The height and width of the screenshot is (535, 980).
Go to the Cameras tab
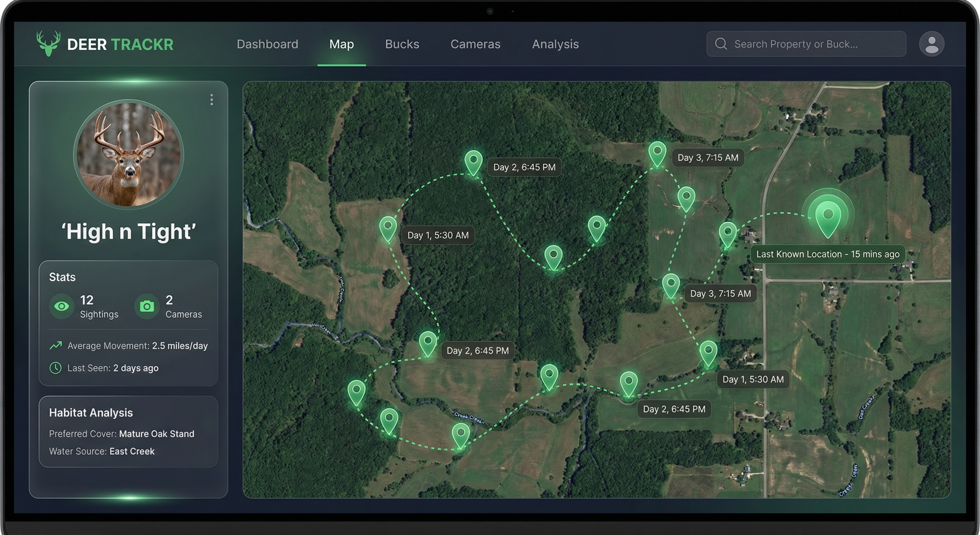(475, 44)
